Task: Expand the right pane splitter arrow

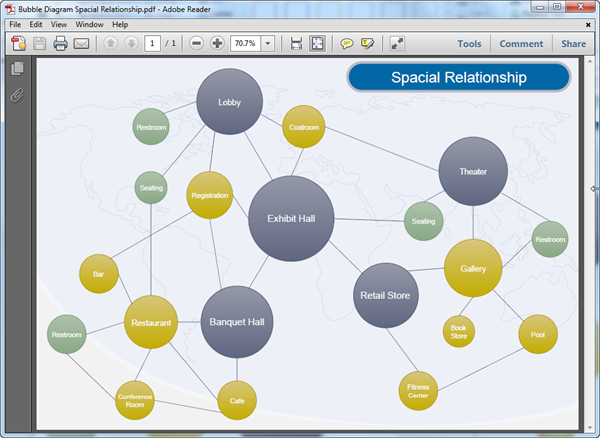Action: [x=593, y=187]
